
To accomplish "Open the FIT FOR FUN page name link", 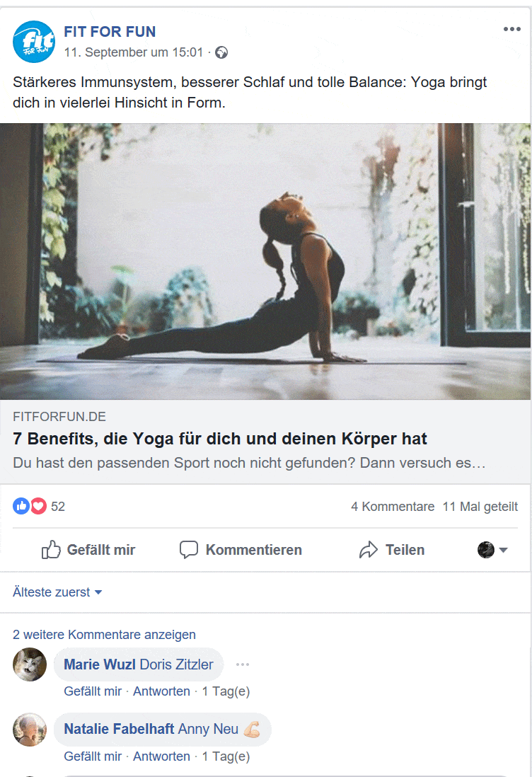I will coord(110,32).
